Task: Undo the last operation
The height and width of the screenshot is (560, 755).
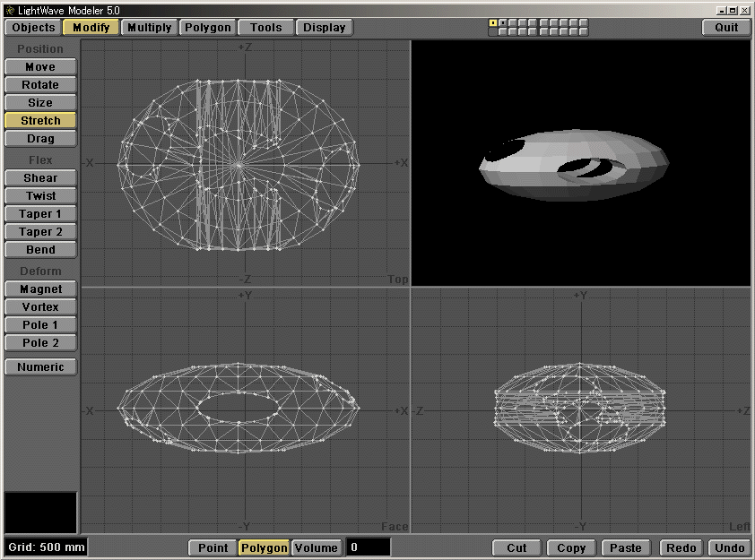Action: 729,547
